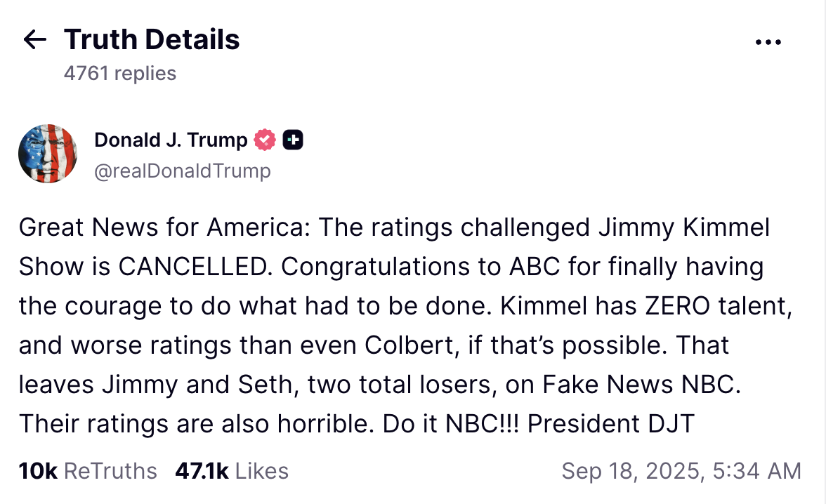Click the President DJT signature text
The width and height of the screenshot is (826, 504).
(614, 424)
